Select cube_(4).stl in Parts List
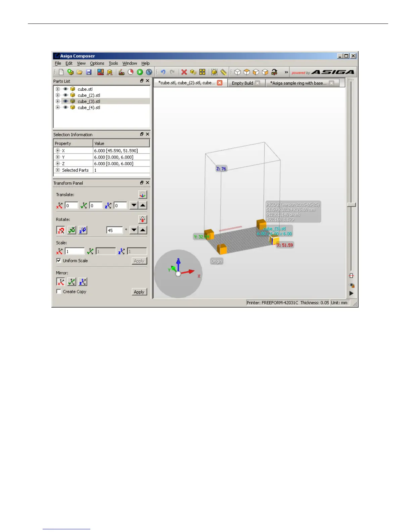Screen dimensions: 411x532 pyautogui.click(x=89, y=107)
